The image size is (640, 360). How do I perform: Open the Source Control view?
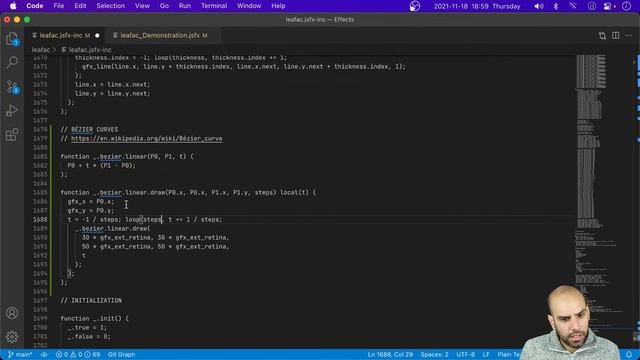pos(12,87)
